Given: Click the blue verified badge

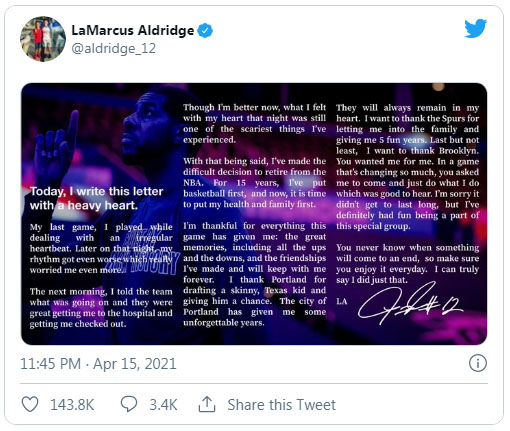Looking at the screenshot, I should pos(205,31).
